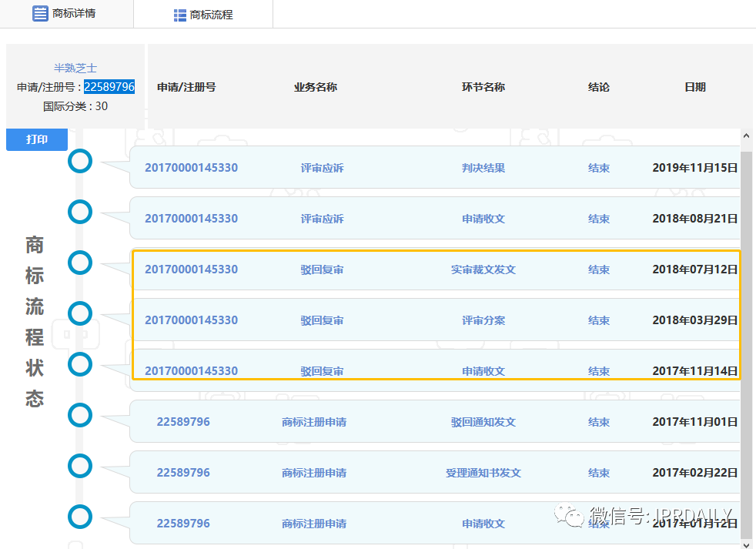The height and width of the screenshot is (549, 756).
Task: Click 判决结果 in the first row
Action: [x=483, y=168]
